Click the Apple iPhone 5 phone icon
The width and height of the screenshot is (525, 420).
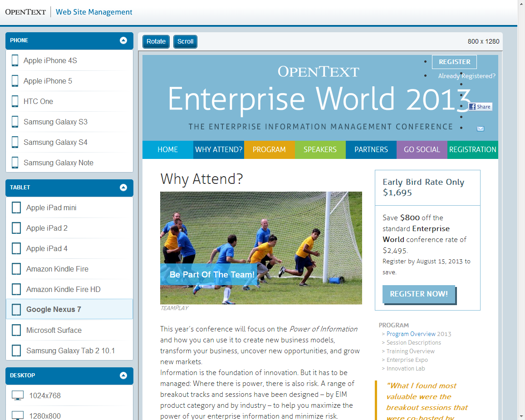point(15,81)
